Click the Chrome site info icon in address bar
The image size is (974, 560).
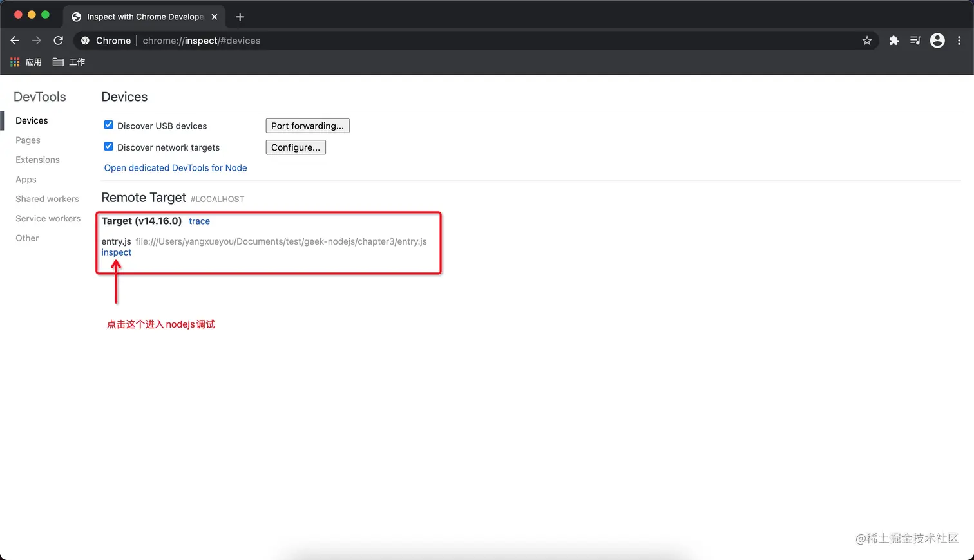tap(85, 41)
